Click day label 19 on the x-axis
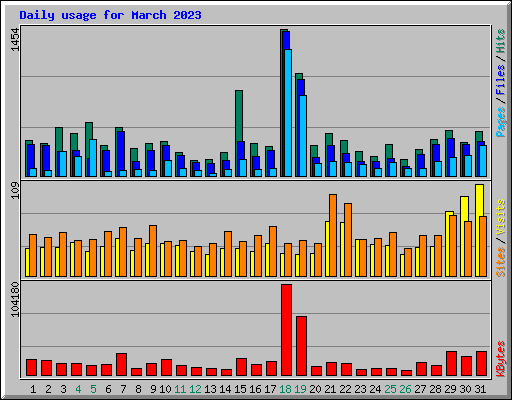512x400 pixels. [300, 389]
